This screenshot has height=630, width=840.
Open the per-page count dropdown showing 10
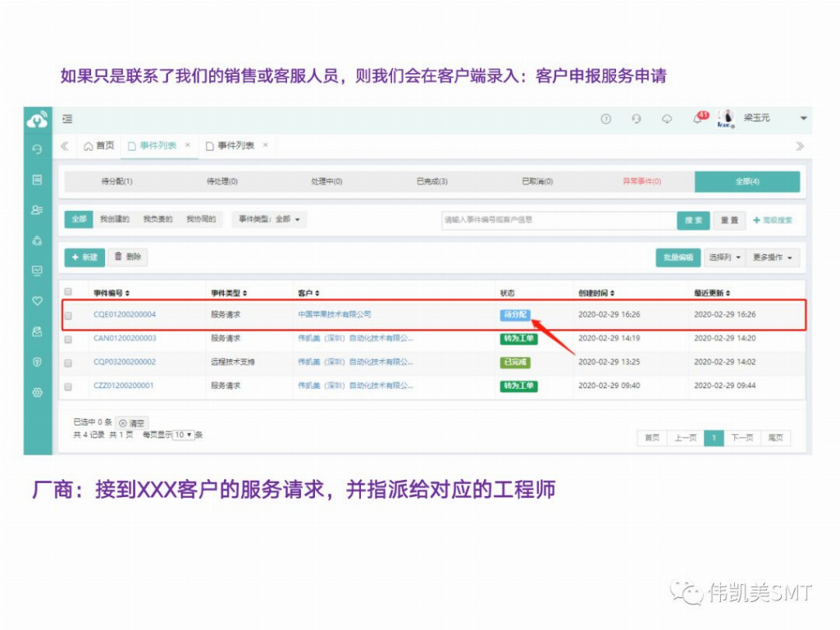click(x=185, y=435)
